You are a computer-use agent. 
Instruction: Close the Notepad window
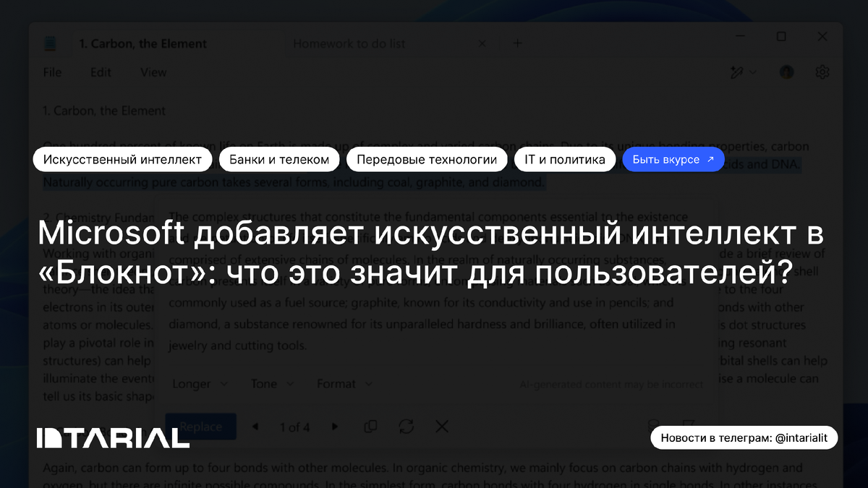[822, 36]
